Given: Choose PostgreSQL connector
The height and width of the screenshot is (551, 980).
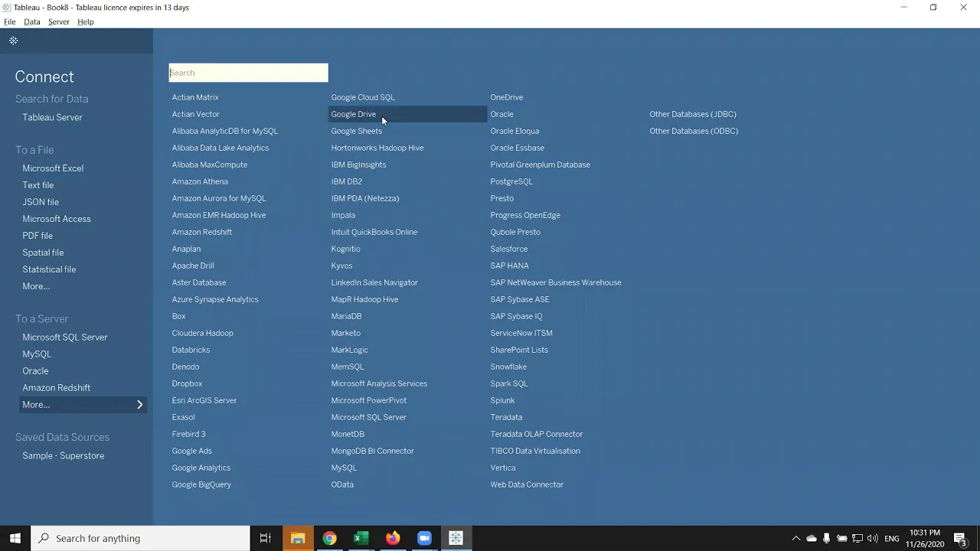Looking at the screenshot, I should tap(511, 181).
